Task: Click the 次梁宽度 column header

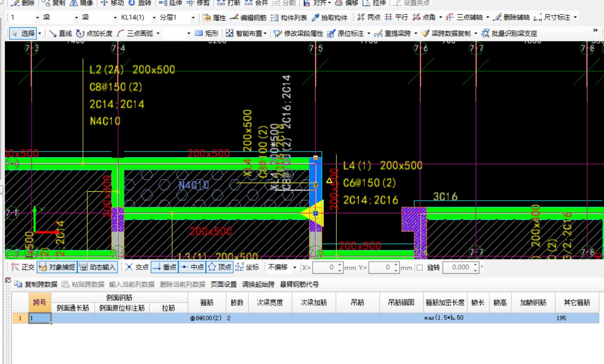Action: click(270, 303)
